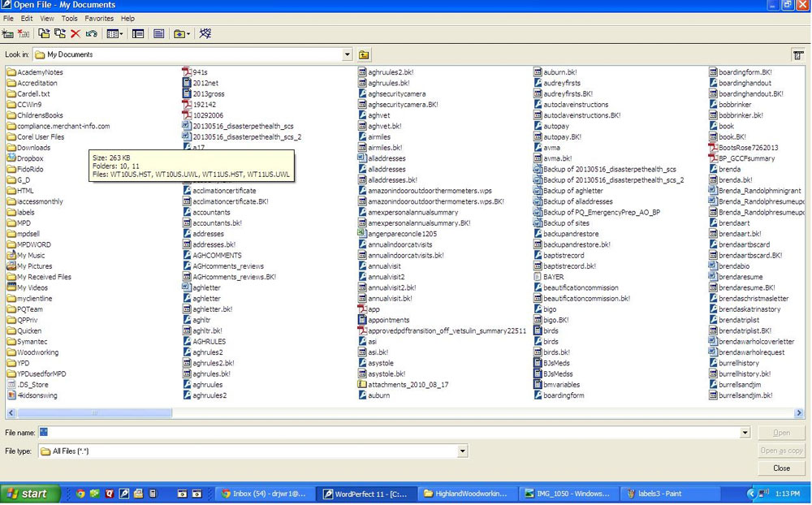Select the Dropbox folder
The height and width of the screenshot is (505, 812).
pos(30,158)
